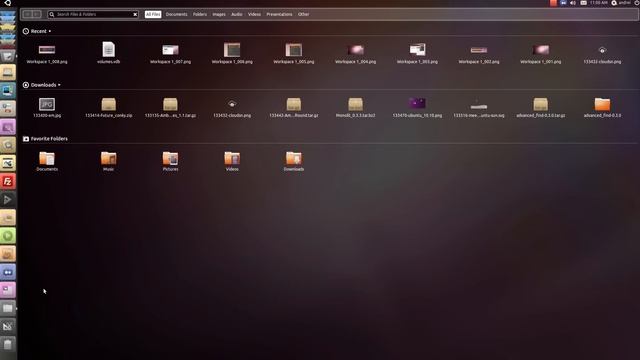Image resolution: width=640 pixels, height=360 pixels.
Task: Filter results by Folders
Action: [200, 14]
